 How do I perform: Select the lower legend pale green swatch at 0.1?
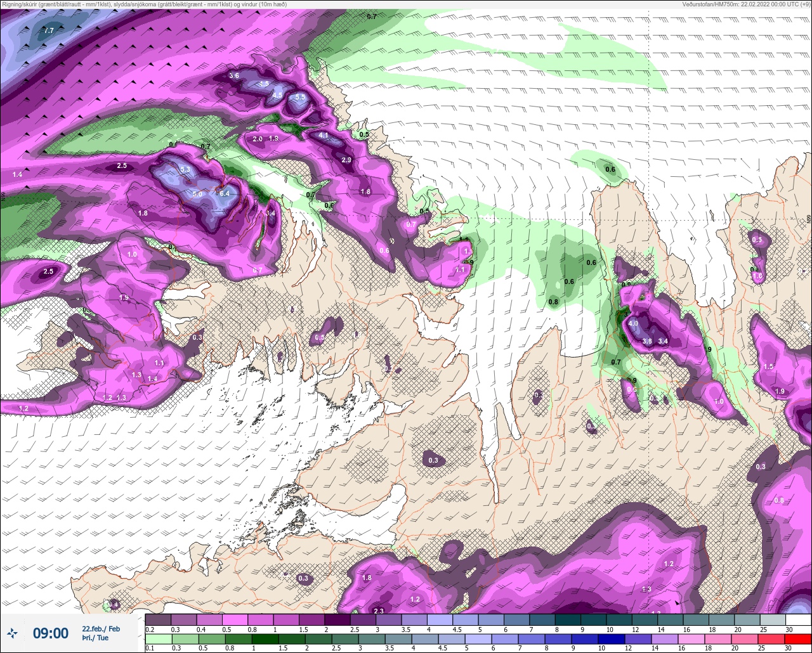tap(159, 639)
